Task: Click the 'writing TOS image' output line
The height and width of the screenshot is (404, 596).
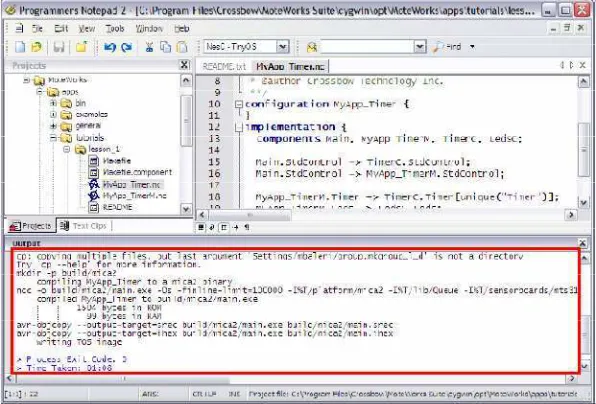Action: click(x=79, y=342)
